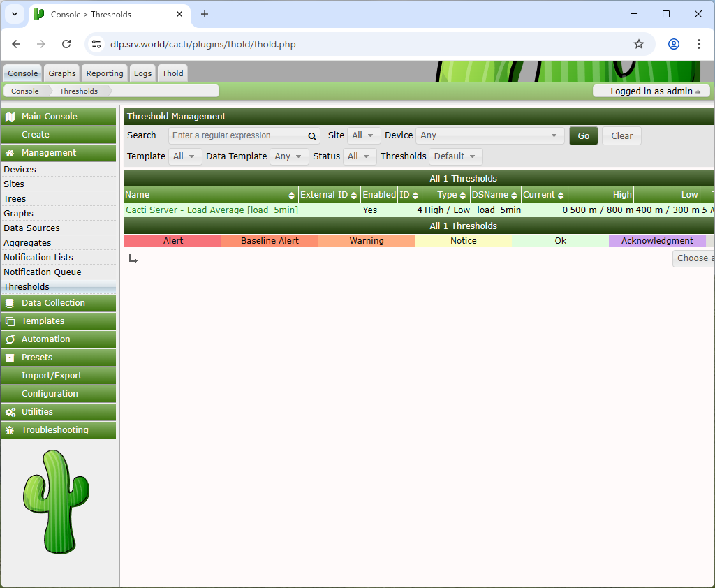
Task: Open the Data Template dropdown
Action: [289, 156]
